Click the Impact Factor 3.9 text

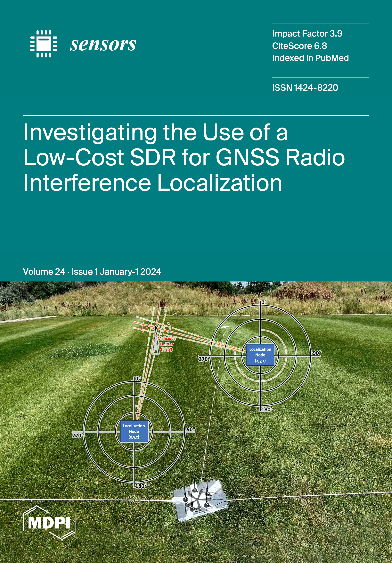(x=307, y=34)
